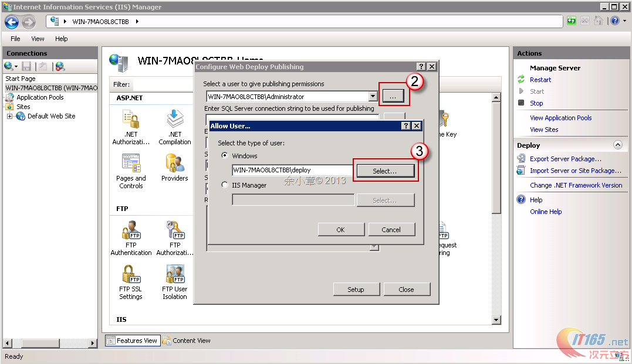This screenshot has height=364, width=632.
Task: Click OK in Allow User dialog
Action: pos(341,230)
